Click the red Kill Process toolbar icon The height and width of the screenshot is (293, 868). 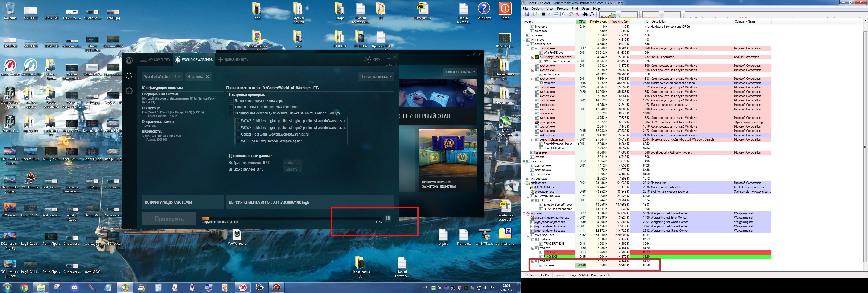(x=577, y=14)
